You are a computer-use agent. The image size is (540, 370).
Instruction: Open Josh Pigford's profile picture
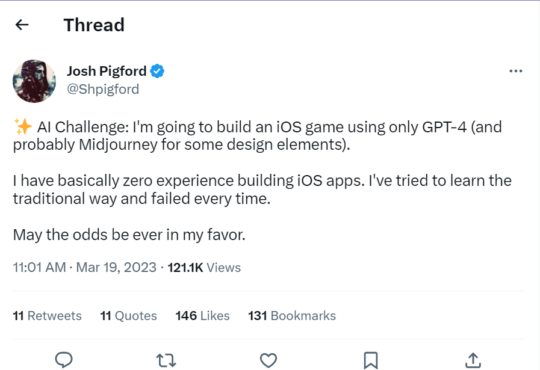click(x=34, y=81)
